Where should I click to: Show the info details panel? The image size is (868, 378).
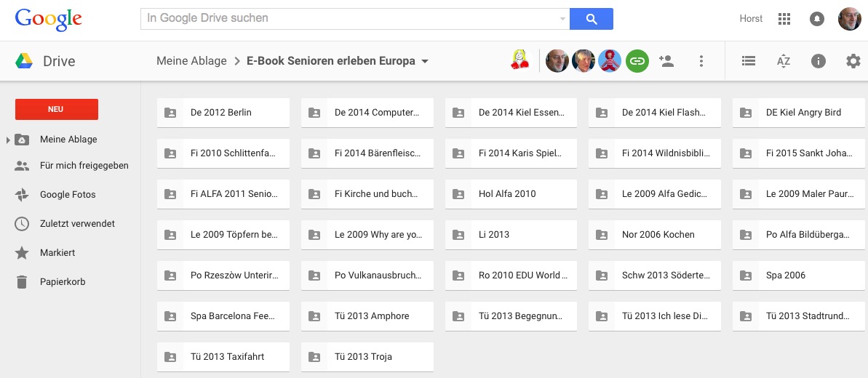[x=819, y=61]
